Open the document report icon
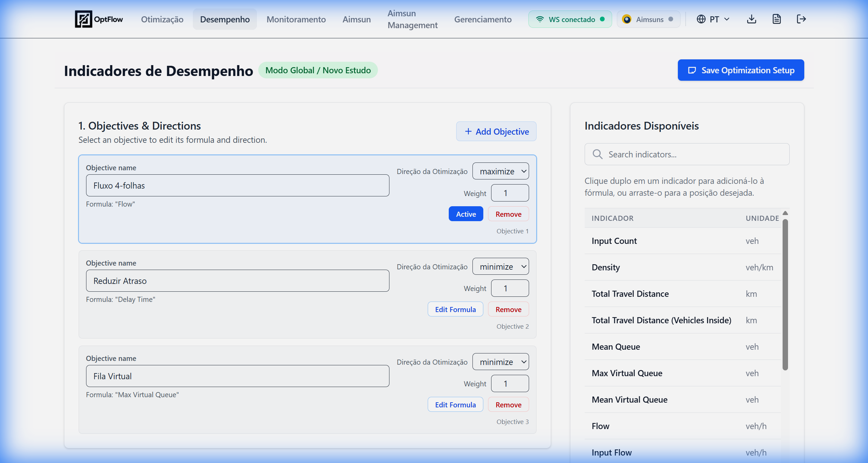The image size is (868, 463). coord(776,19)
